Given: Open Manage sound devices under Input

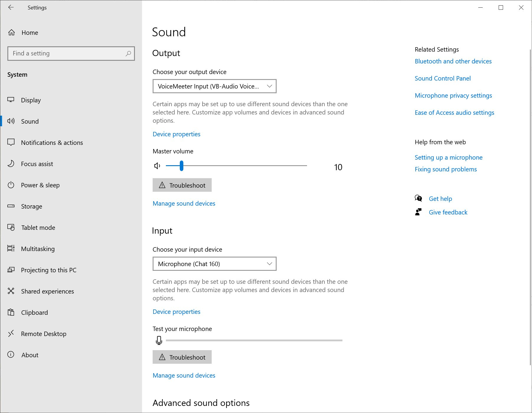Looking at the screenshot, I should tap(184, 376).
